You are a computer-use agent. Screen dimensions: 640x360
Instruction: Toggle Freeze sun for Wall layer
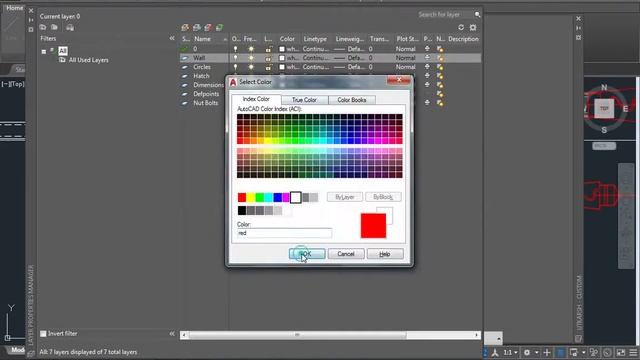point(251,58)
